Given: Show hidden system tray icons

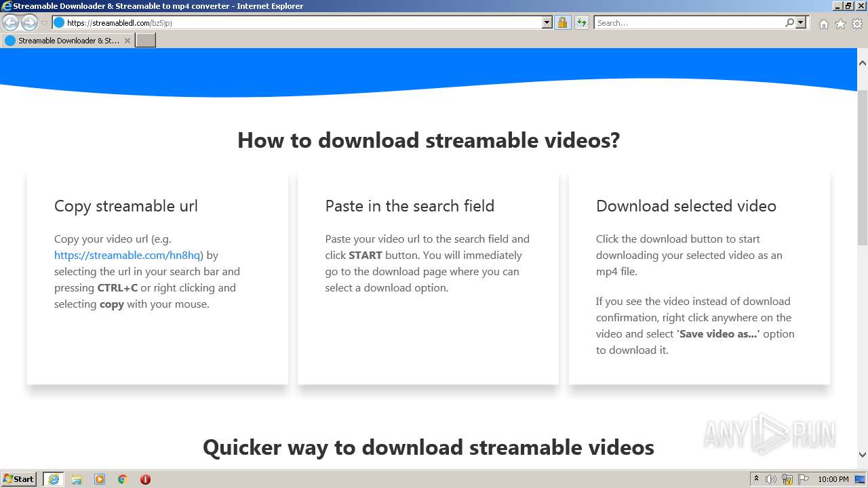Looking at the screenshot, I should coord(756,479).
